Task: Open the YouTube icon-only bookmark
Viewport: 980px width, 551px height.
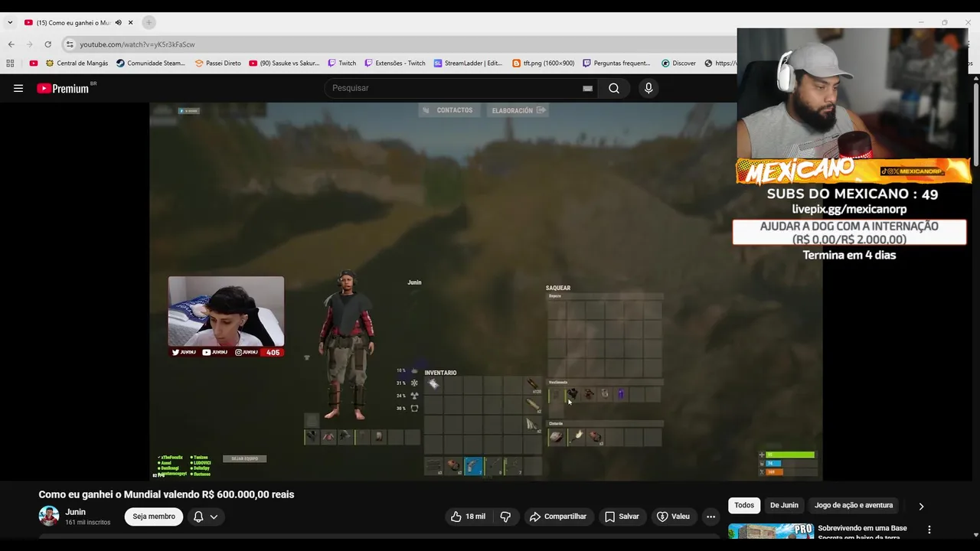Action: click(34, 64)
